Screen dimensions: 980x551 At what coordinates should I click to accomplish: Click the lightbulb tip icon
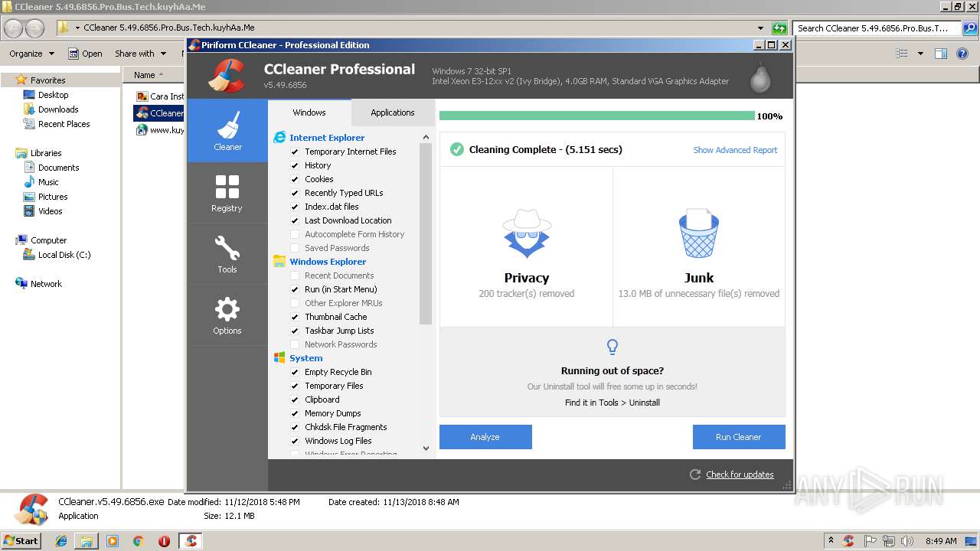pyautogui.click(x=612, y=347)
